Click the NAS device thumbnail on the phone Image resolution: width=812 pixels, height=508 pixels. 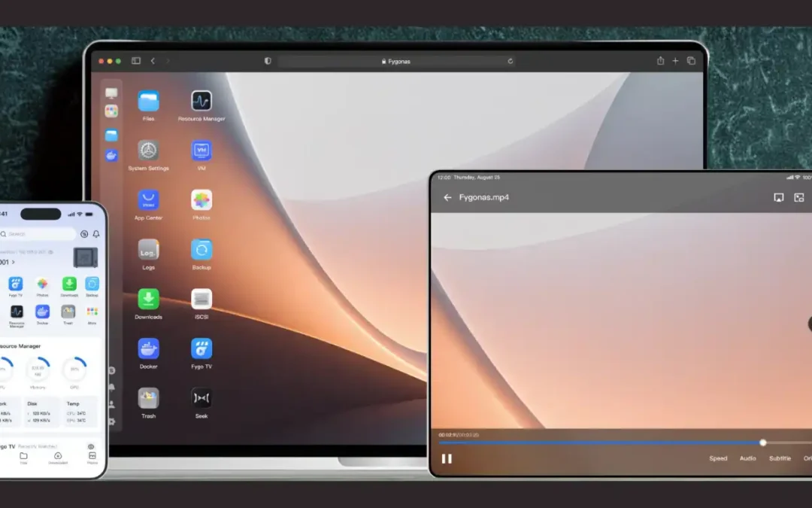[86, 257]
